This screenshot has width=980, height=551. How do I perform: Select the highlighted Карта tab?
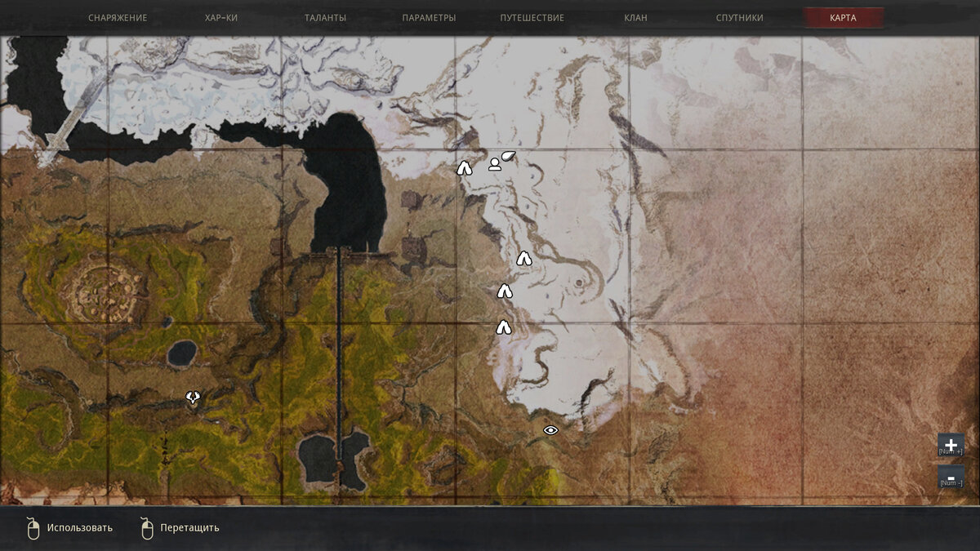[843, 18]
